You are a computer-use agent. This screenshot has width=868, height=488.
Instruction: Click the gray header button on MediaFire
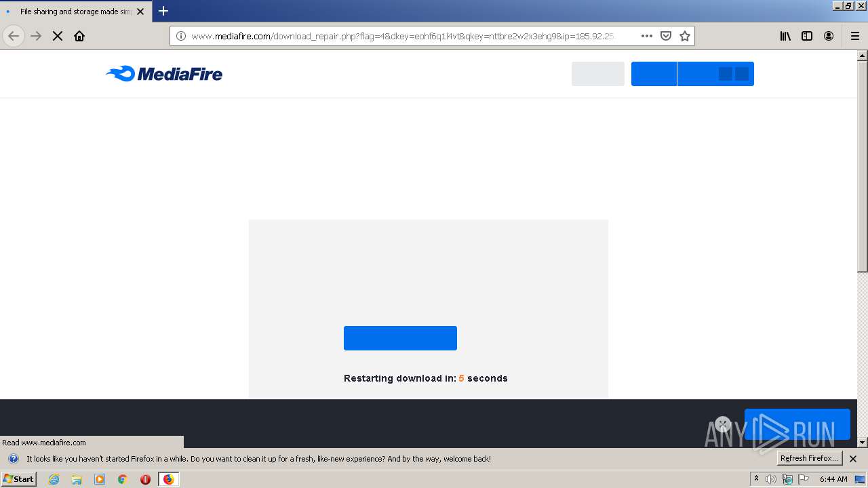tap(598, 74)
